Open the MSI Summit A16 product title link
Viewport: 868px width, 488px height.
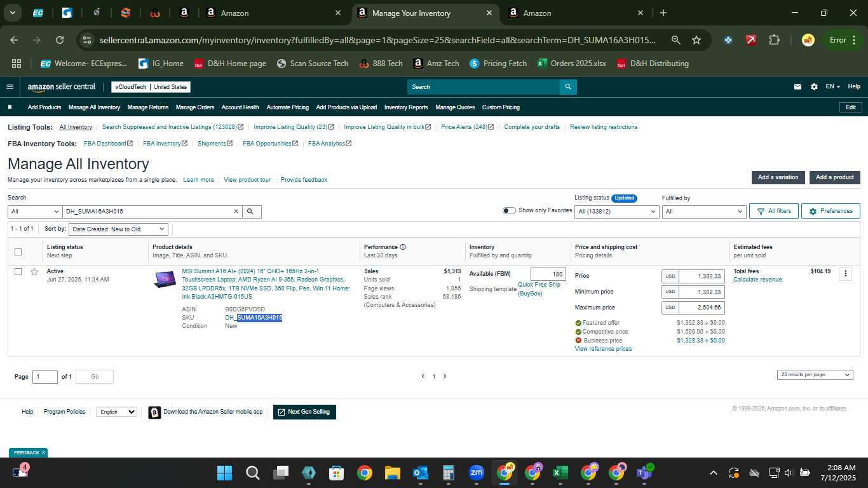266,283
